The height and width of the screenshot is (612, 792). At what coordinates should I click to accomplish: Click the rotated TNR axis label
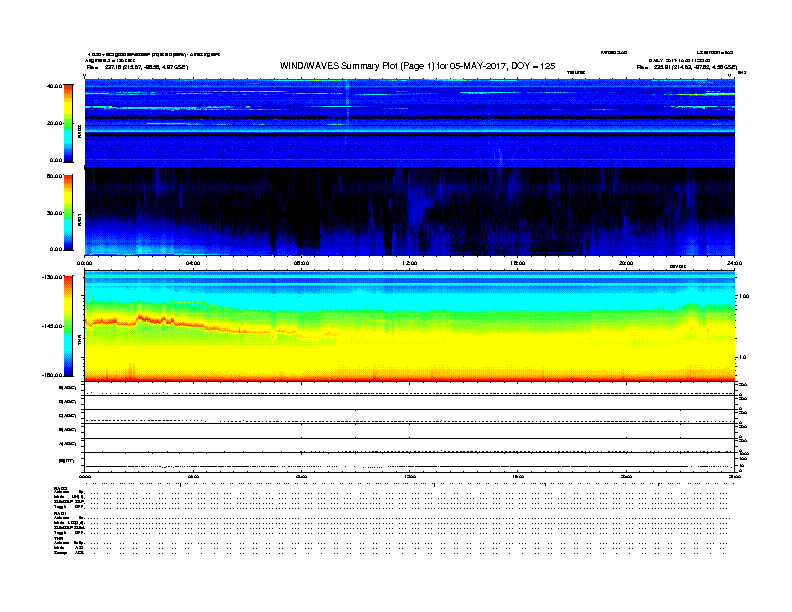click(x=79, y=342)
